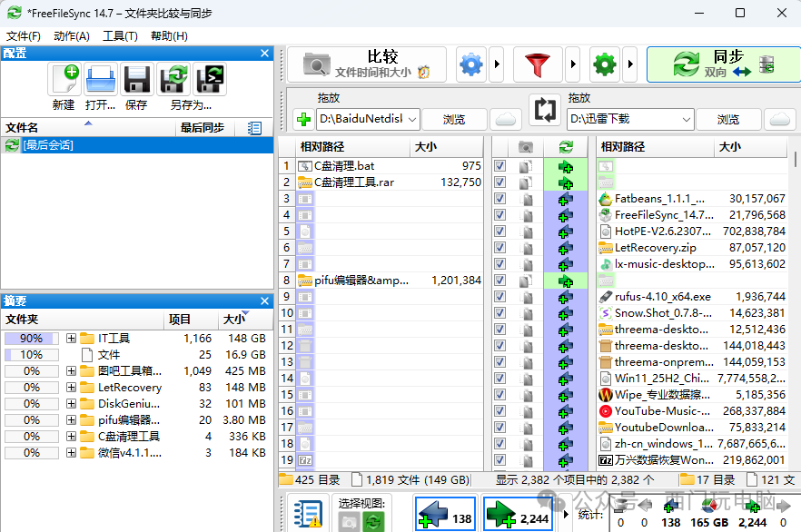Image resolution: width=801 pixels, height=532 pixels.
Task: Switch view to action sync icon
Action: click(373, 522)
